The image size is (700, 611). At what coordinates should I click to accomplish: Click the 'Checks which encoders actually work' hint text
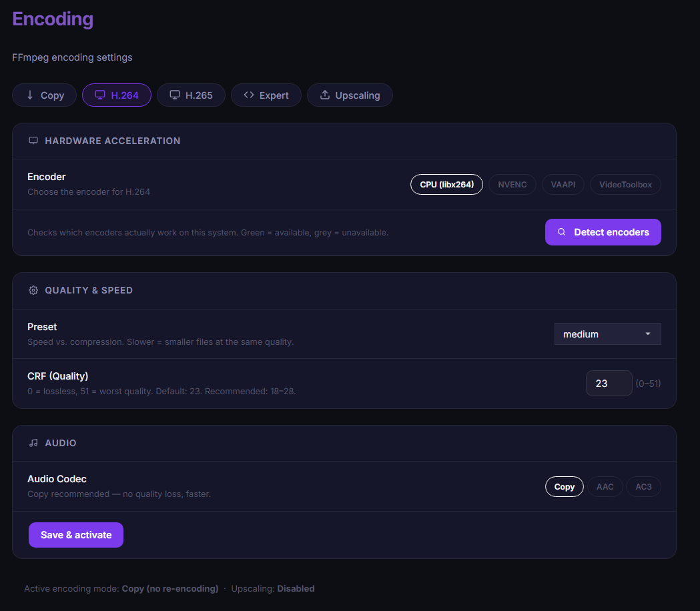pos(208,233)
